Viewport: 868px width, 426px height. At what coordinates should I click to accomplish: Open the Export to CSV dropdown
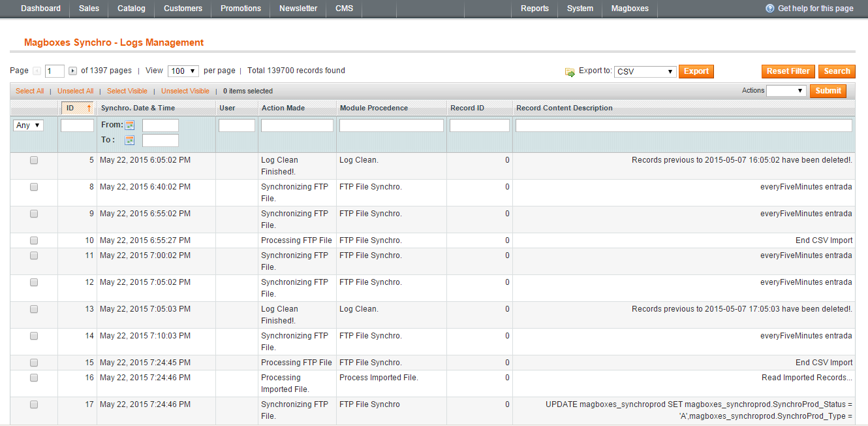645,71
